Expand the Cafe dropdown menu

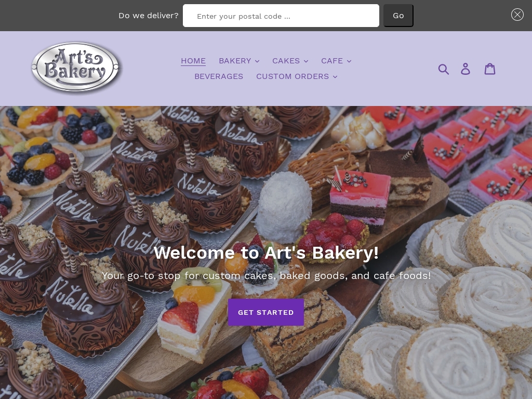pyautogui.click(x=336, y=61)
